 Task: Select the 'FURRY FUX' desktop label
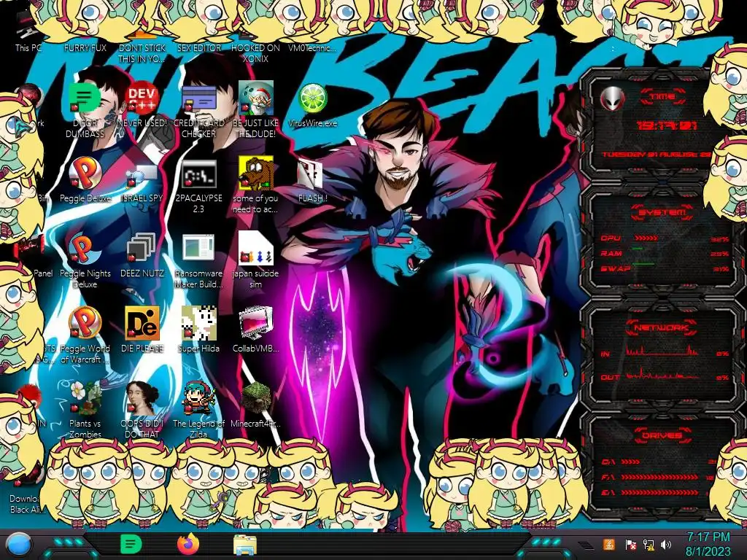(85, 48)
